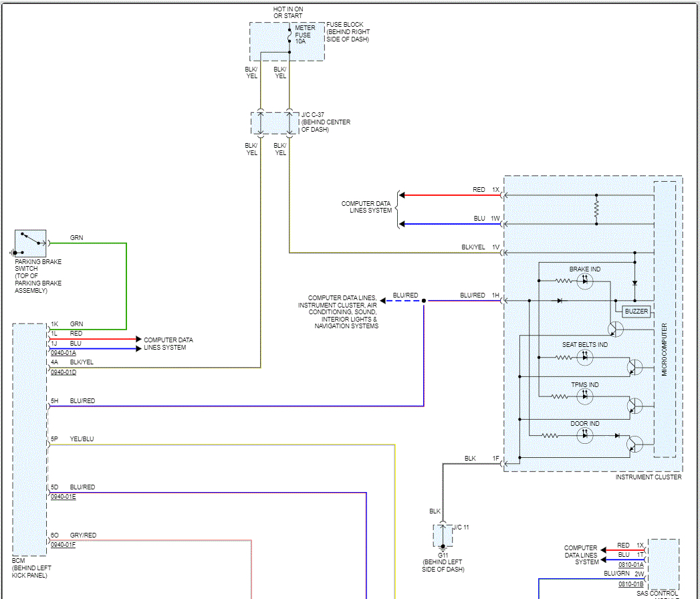This screenshot has height=599, width=700.
Task: Open connector link 0940-01F
Action: (64, 545)
